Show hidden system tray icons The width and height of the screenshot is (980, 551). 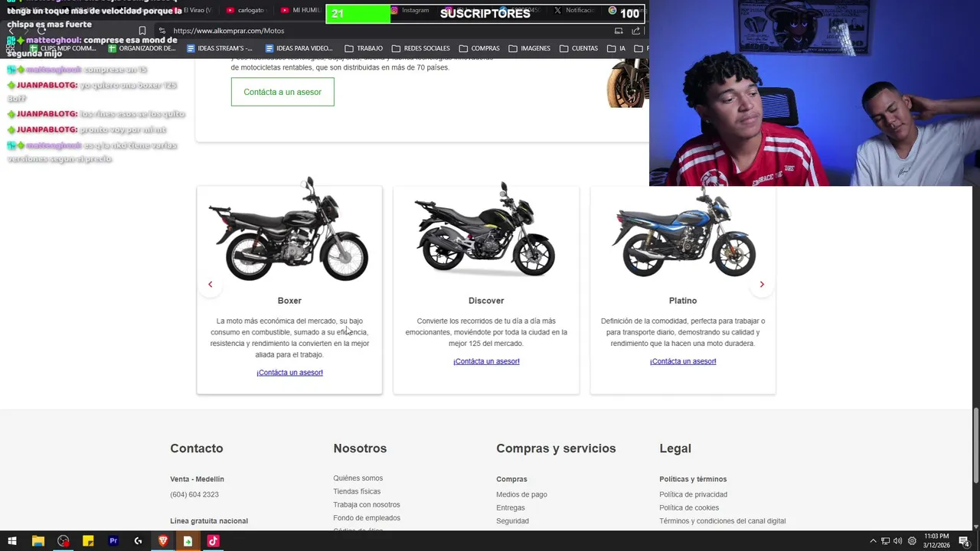click(x=873, y=541)
